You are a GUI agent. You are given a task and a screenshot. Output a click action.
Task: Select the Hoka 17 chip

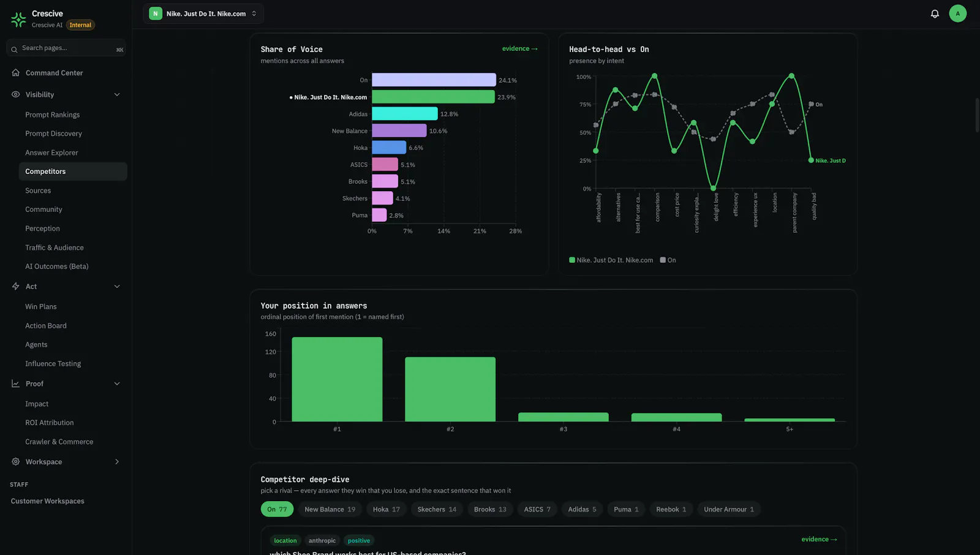(386, 509)
